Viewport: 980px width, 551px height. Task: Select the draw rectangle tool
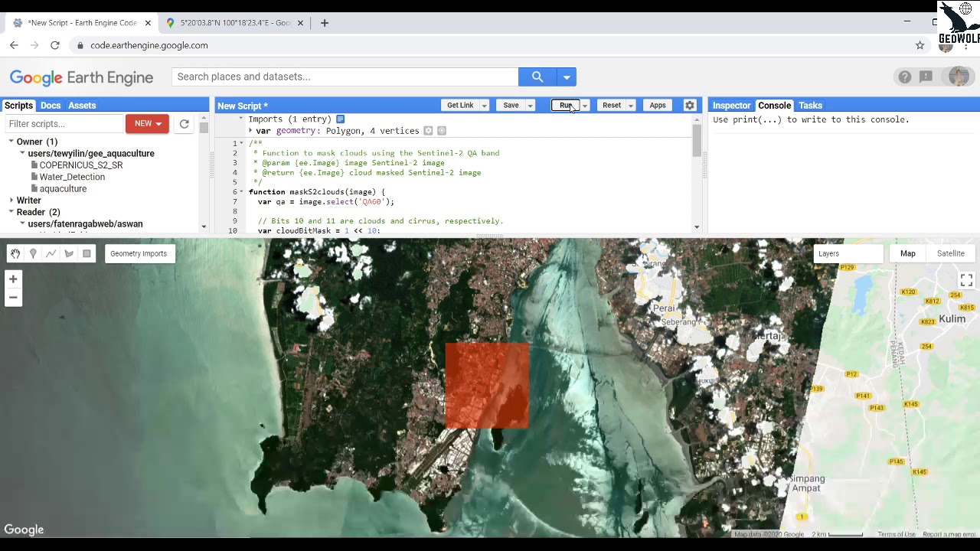[87, 253]
